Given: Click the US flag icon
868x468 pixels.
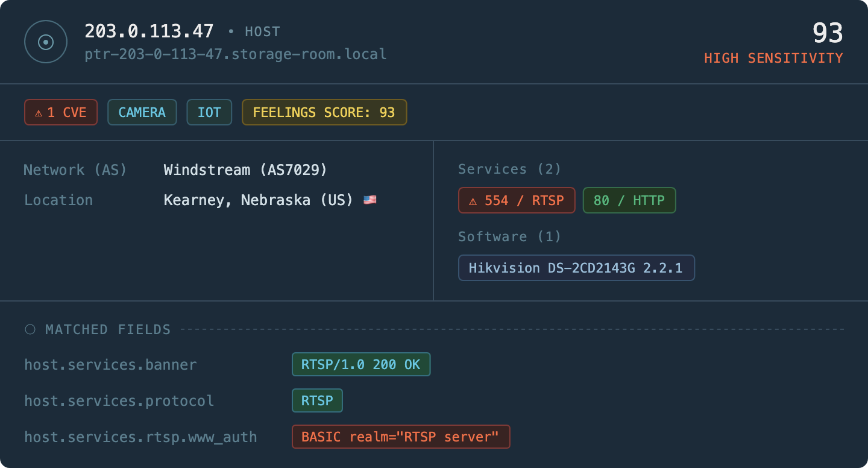Looking at the screenshot, I should (x=370, y=200).
